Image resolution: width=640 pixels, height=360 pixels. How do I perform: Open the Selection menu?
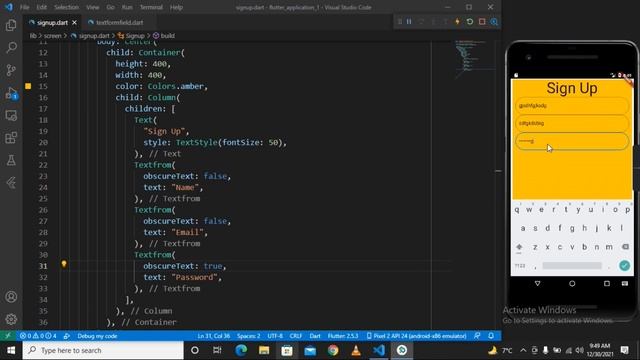pyautogui.click(x=66, y=7)
